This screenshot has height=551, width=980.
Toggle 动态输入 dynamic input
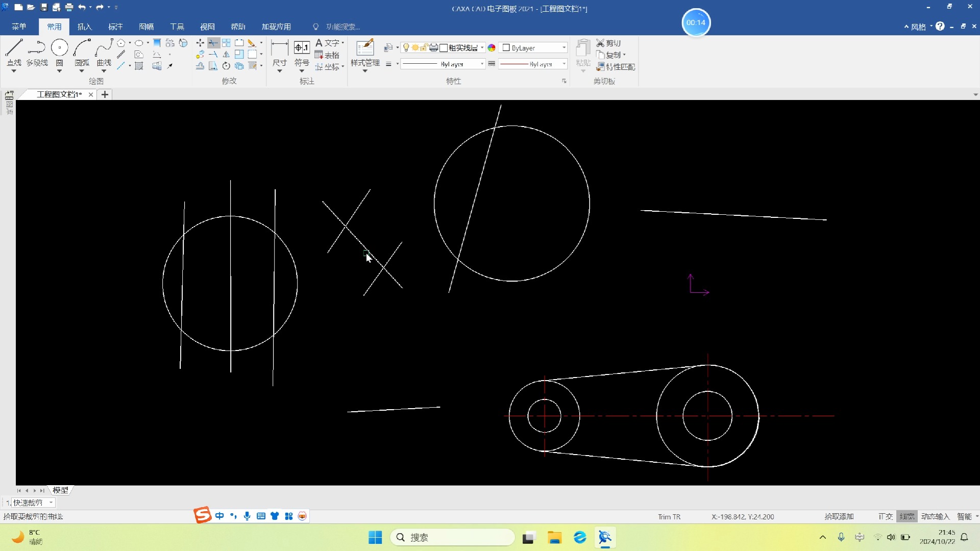point(935,516)
